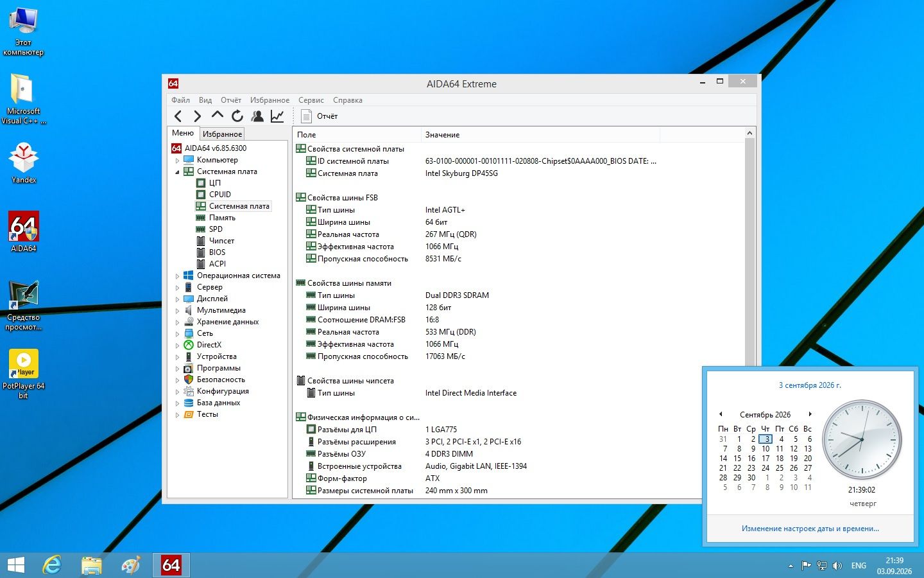Open the Файл menu

pos(180,100)
